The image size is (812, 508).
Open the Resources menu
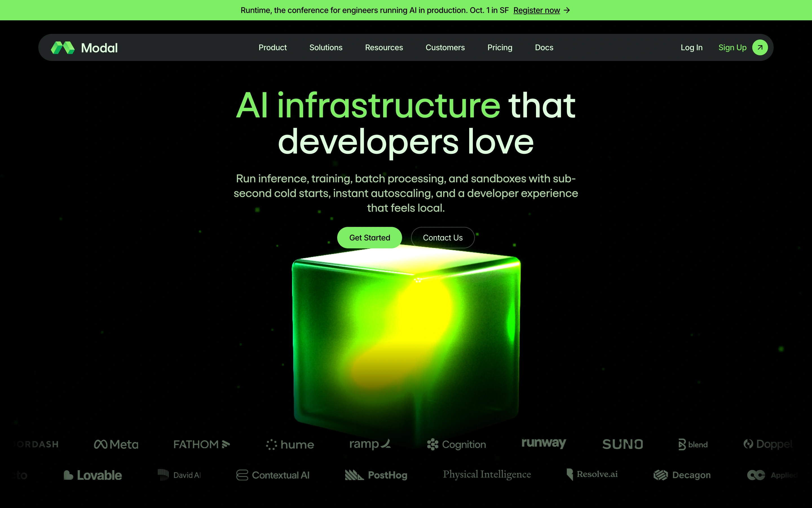pyautogui.click(x=384, y=48)
